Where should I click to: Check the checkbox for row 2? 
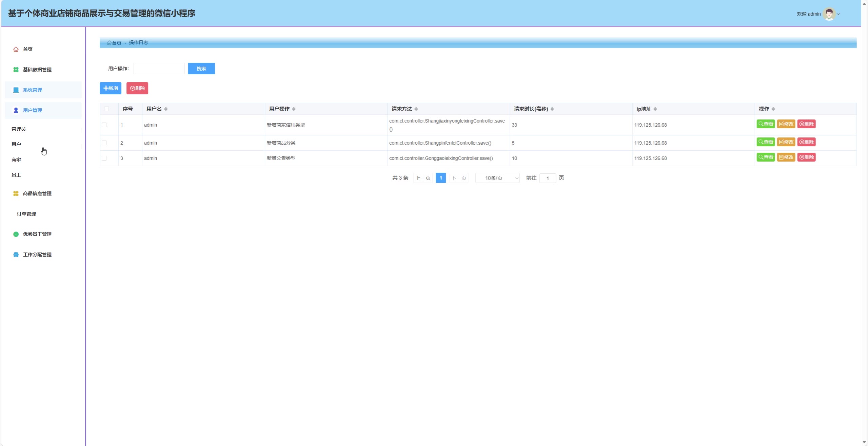[x=104, y=143]
